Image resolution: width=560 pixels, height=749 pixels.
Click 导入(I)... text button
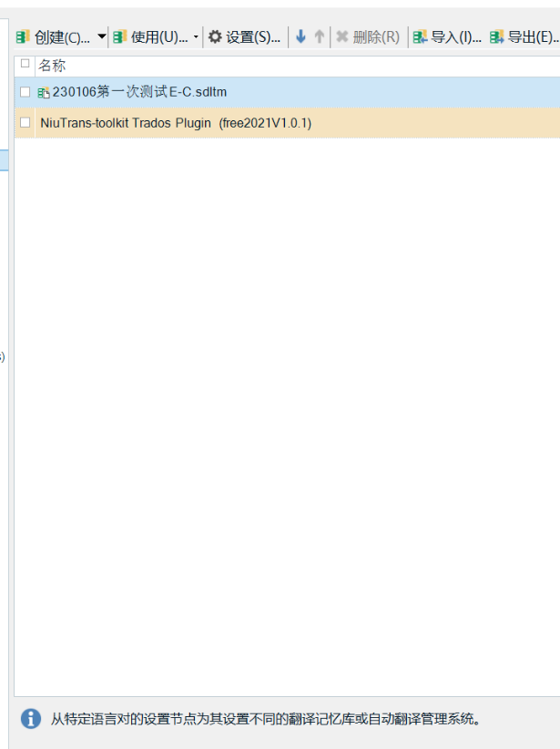pos(456,37)
